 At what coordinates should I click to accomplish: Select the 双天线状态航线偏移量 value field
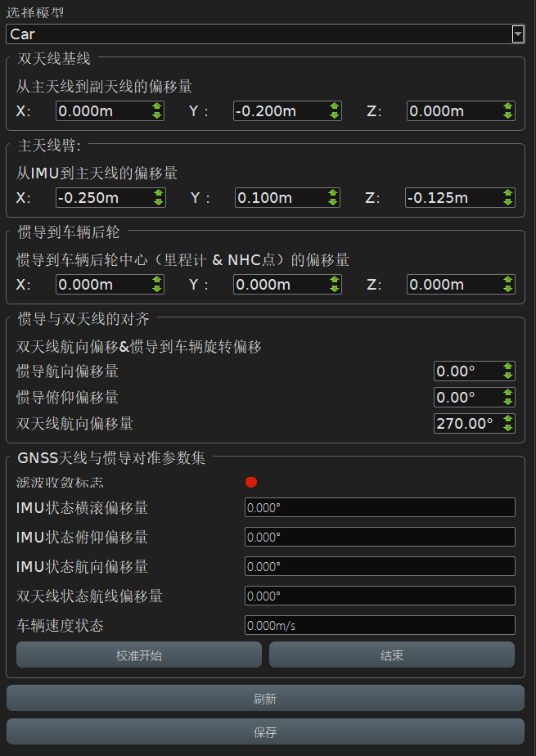(x=380, y=596)
